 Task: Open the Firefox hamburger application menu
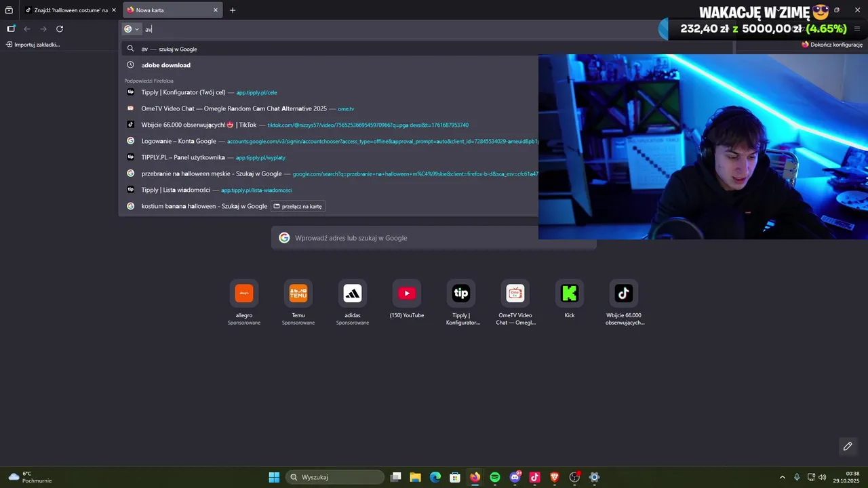coord(858,29)
